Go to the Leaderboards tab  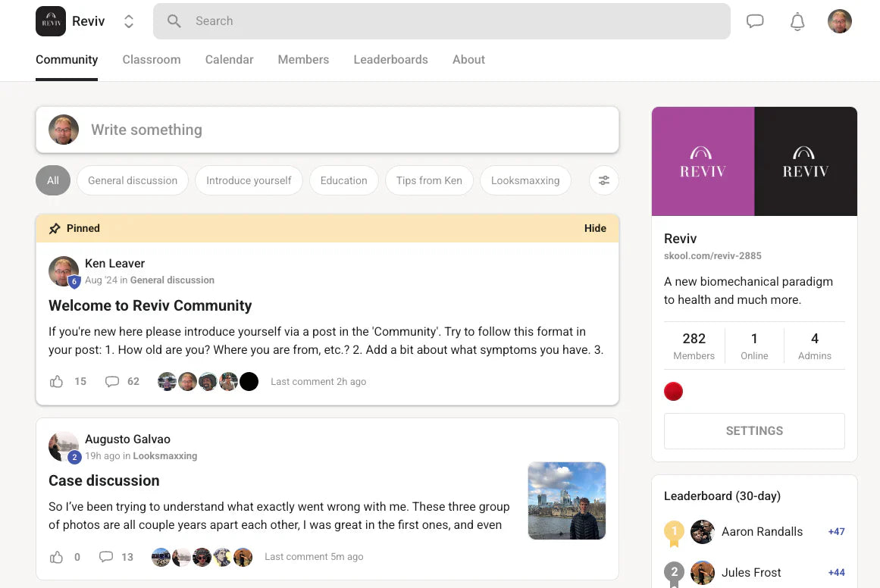(390, 60)
